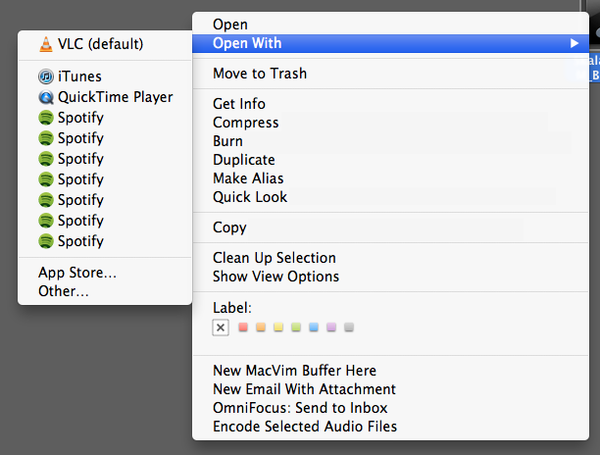This screenshot has height=455, width=600.
Task: Apply the orange label color
Action: click(261, 327)
